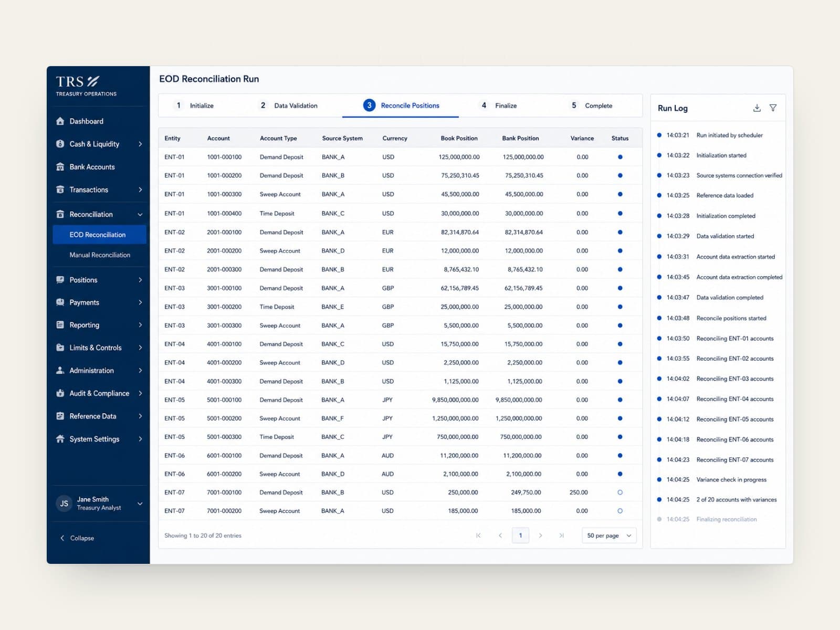This screenshot has height=630, width=840.
Task: Open the 50 per page dropdown
Action: tap(609, 535)
